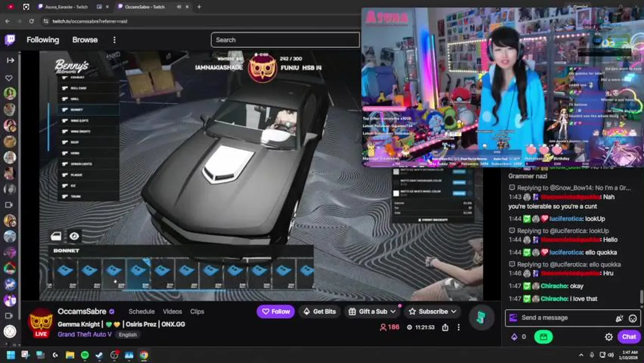Close the OccamsSabre Twitch tab
Image resolution: width=644 pixels, height=363 pixels.
(x=188, y=7)
